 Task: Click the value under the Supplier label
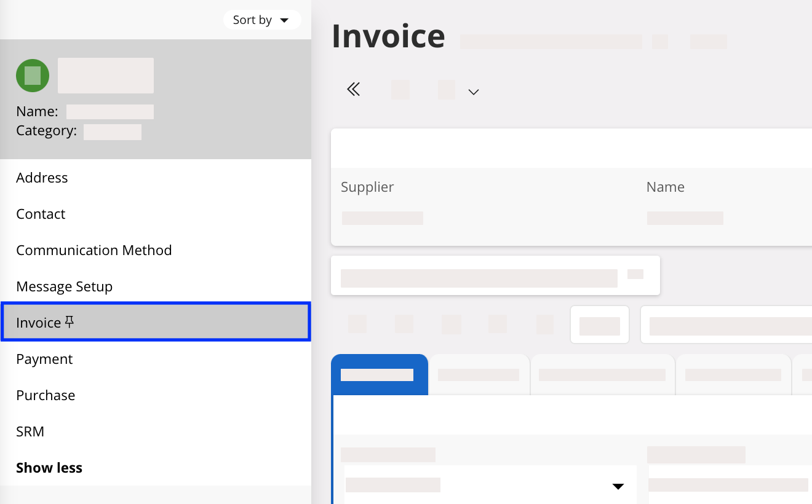pos(382,218)
